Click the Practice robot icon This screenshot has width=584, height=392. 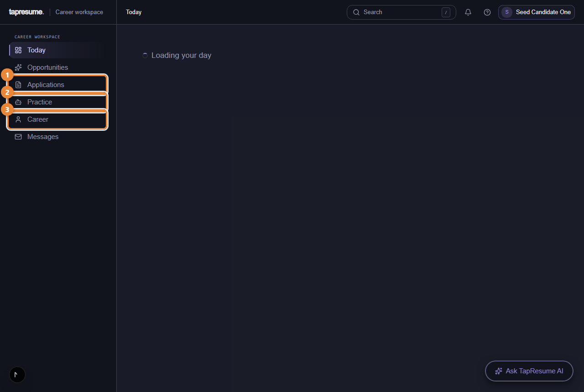18,102
